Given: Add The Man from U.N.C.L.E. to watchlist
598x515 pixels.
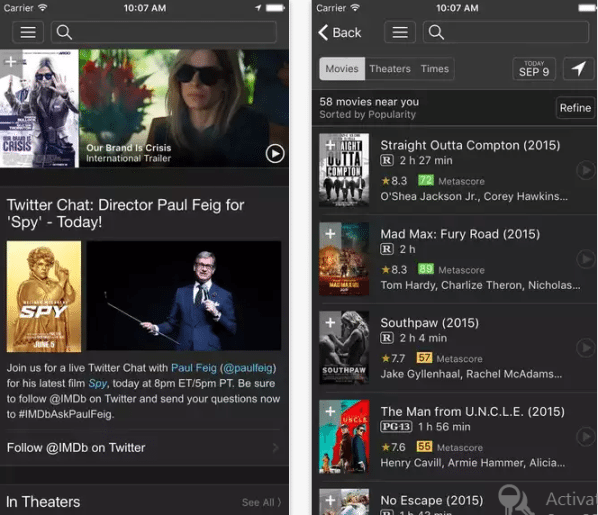Looking at the screenshot, I should click(x=330, y=411).
